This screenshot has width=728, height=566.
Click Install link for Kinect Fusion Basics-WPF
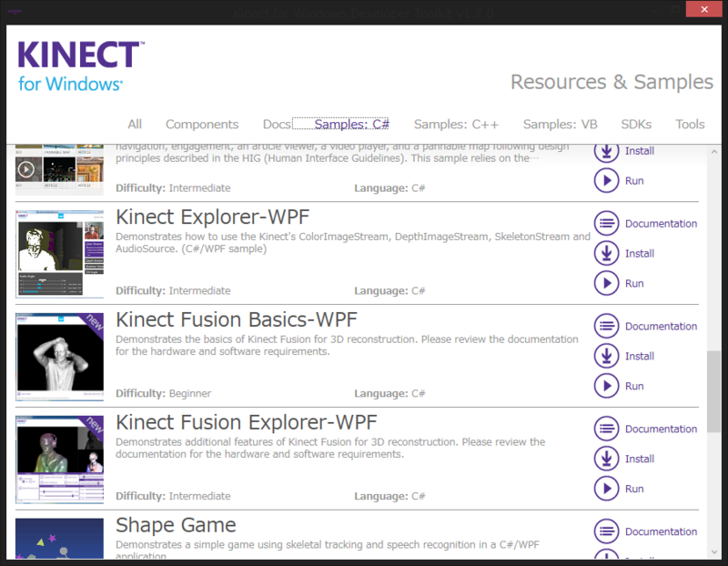[640, 356]
